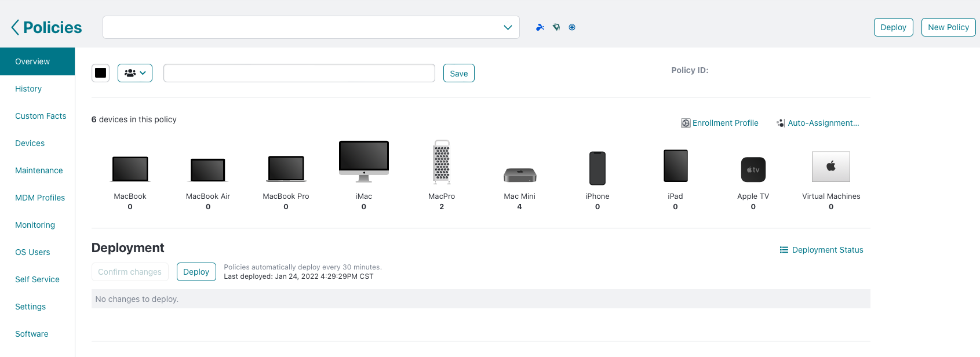This screenshot has width=980, height=357.
Task: Open the Maintenance section
Action: (39, 170)
